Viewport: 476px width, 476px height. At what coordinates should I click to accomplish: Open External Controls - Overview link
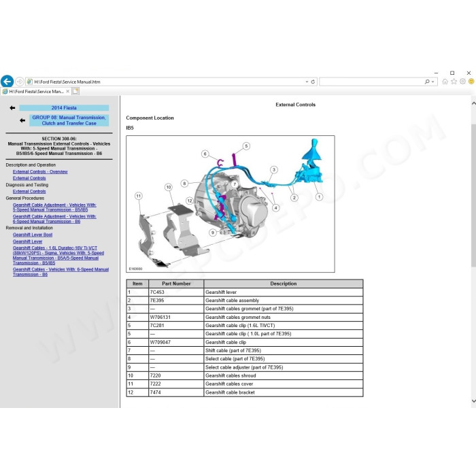[40, 171]
